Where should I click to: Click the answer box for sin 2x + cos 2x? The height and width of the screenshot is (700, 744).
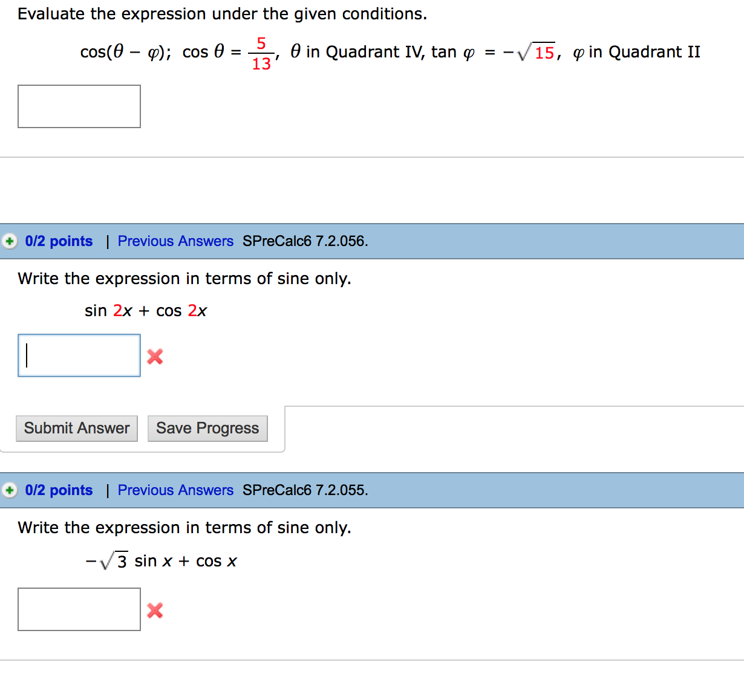pyautogui.click(x=79, y=355)
